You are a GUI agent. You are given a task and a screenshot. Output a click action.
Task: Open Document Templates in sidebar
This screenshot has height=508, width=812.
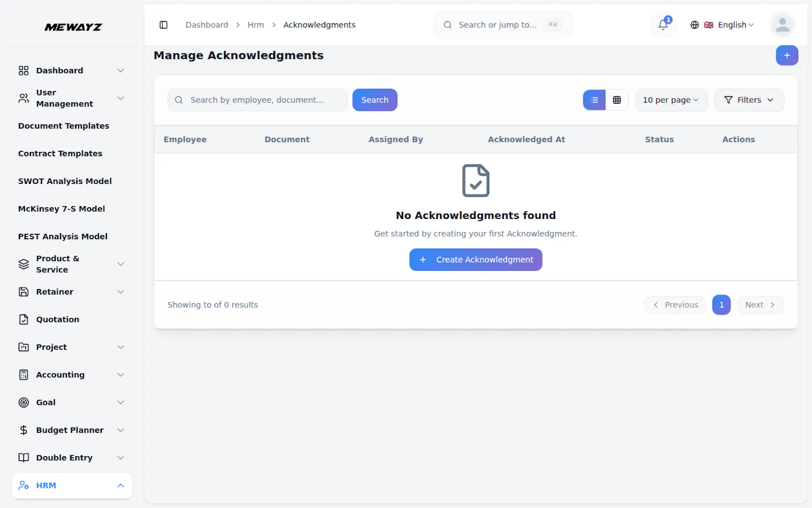63,126
